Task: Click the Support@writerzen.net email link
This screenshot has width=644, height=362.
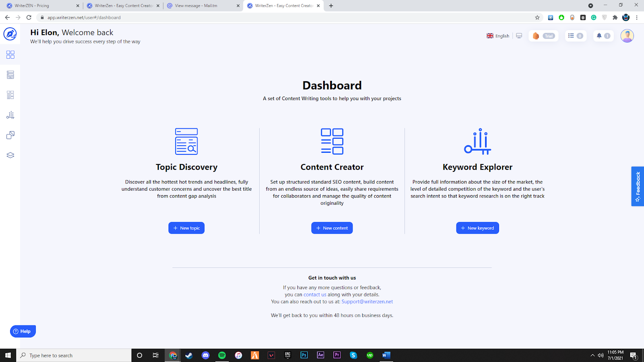Action: (367, 302)
